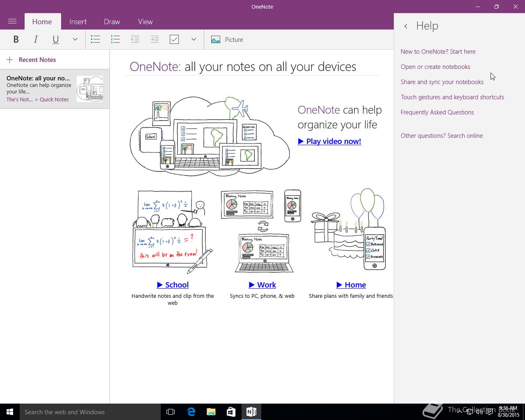This screenshot has height=420, width=525.
Task: Open the hamburger navigation menu
Action: [x=12, y=21]
